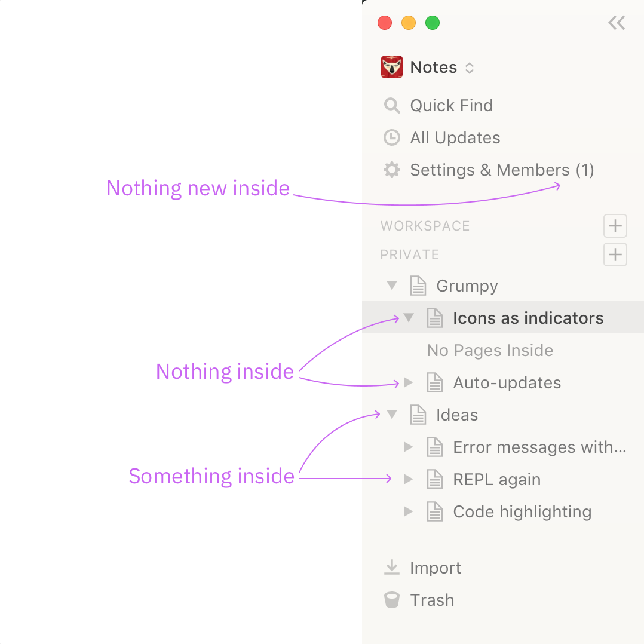Image resolution: width=644 pixels, height=644 pixels.
Task: Click the Quick Find magnifier icon
Action: point(391,106)
